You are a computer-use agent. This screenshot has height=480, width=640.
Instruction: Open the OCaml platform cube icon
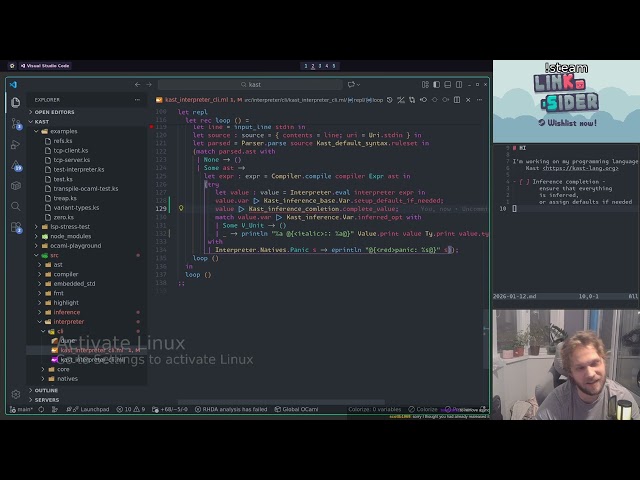click(x=16, y=186)
